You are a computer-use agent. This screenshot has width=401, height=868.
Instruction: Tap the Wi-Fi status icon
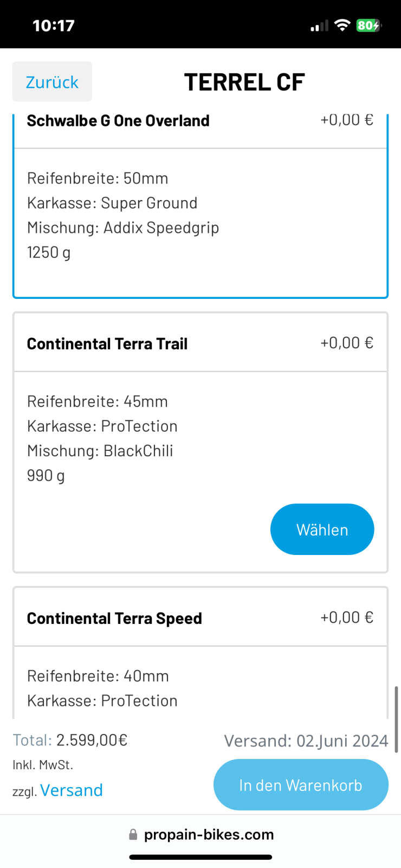pos(342,25)
